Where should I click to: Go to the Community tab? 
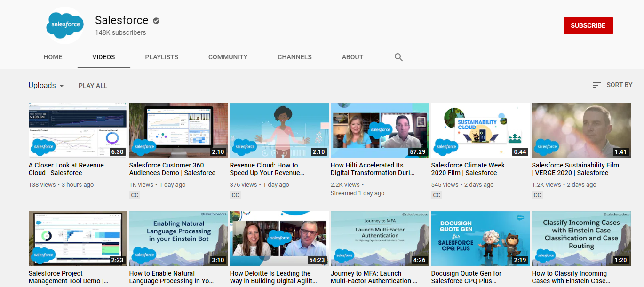(228, 57)
